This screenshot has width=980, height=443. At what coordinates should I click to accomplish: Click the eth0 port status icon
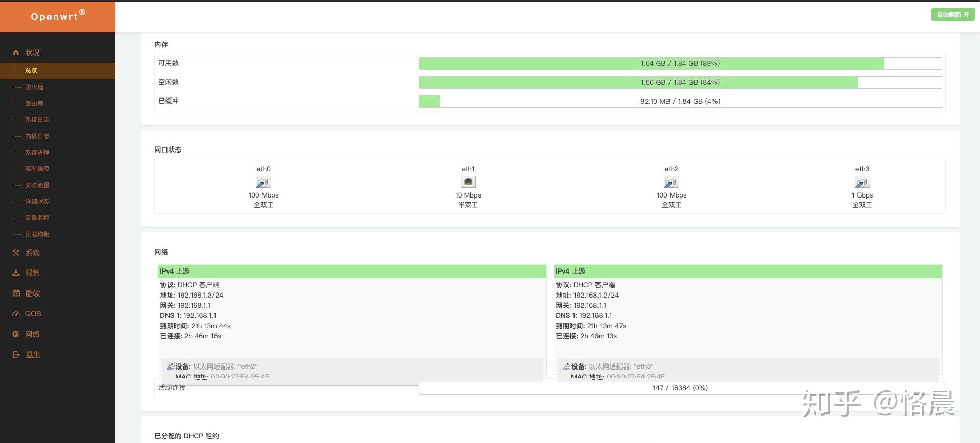264,182
